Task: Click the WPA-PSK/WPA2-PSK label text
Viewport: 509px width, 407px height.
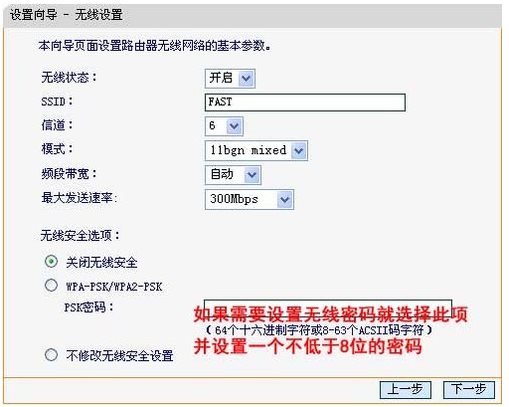Action: tap(114, 287)
